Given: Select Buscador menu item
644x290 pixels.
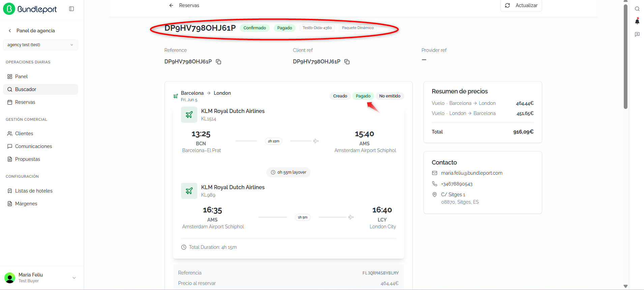Looking at the screenshot, I should coord(40,89).
